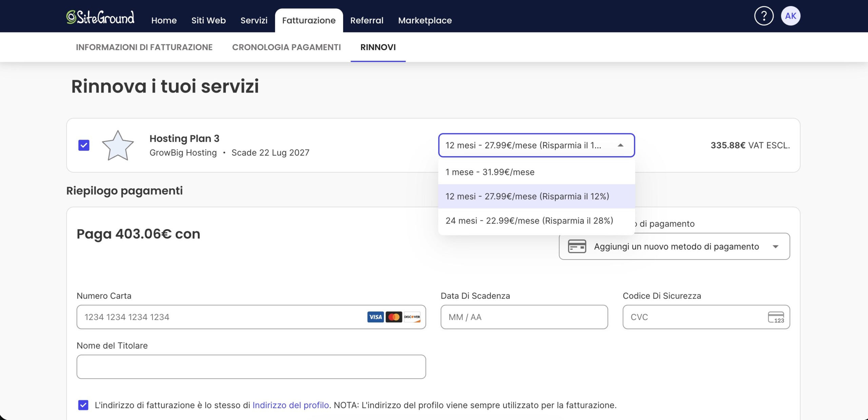The height and width of the screenshot is (420, 868).
Task: Click the Discover card logo
Action: [412, 317]
